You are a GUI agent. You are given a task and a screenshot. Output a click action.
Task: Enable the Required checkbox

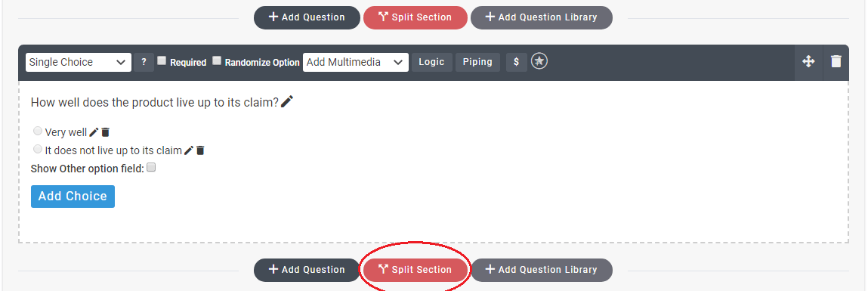click(x=162, y=61)
